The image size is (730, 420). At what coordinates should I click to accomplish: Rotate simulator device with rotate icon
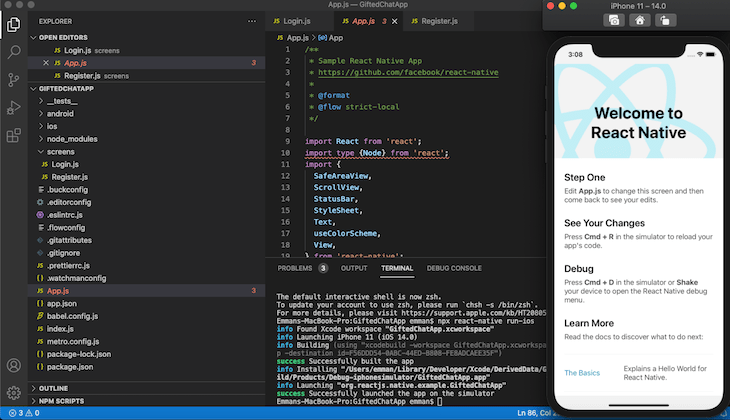click(665, 20)
